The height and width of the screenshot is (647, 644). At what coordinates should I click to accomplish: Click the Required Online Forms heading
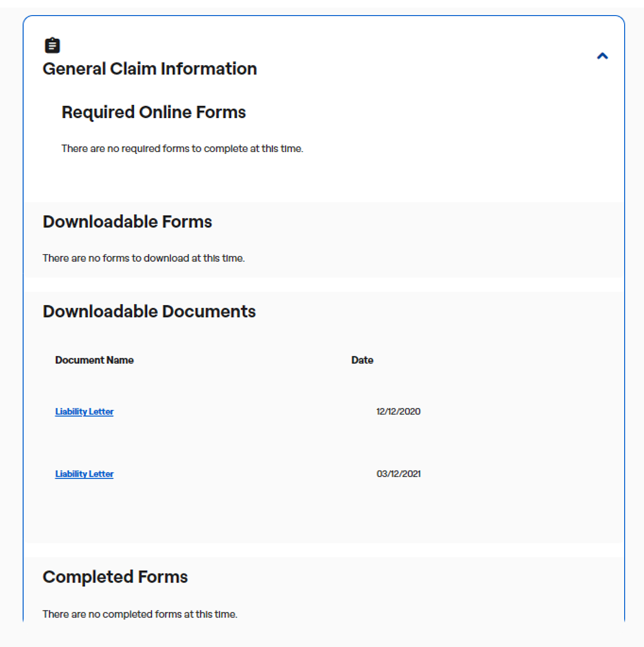153,113
